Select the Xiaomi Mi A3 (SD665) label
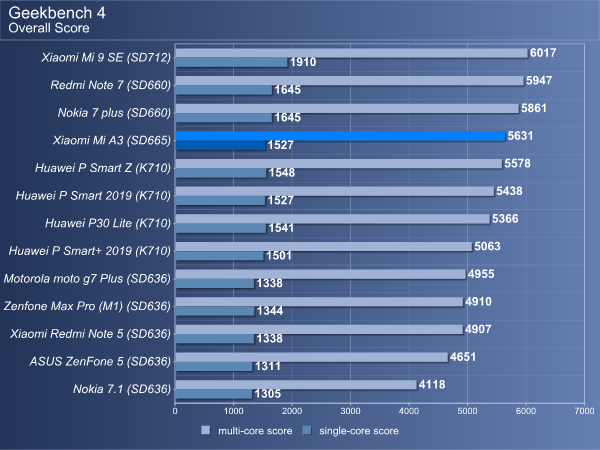The height and width of the screenshot is (450, 600). coord(112,140)
